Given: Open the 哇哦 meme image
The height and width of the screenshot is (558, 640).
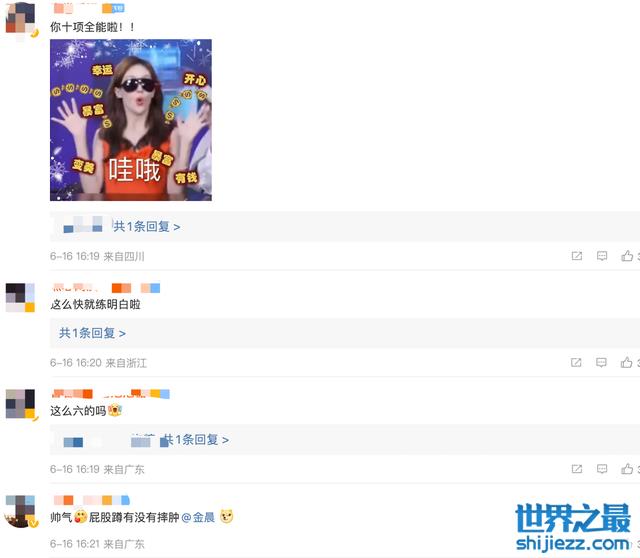Looking at the screenshot, I should point(131,120).
